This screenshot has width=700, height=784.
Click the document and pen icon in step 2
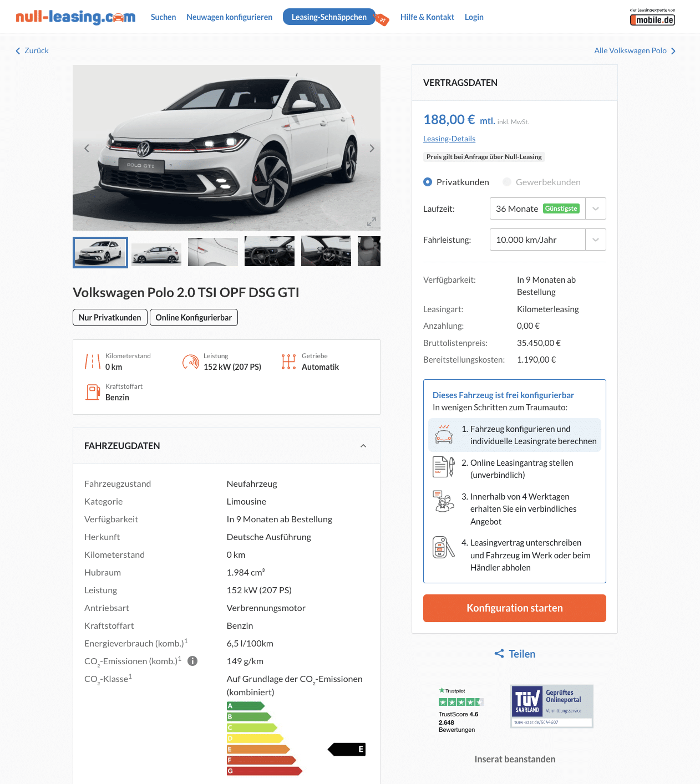(444, 467)
